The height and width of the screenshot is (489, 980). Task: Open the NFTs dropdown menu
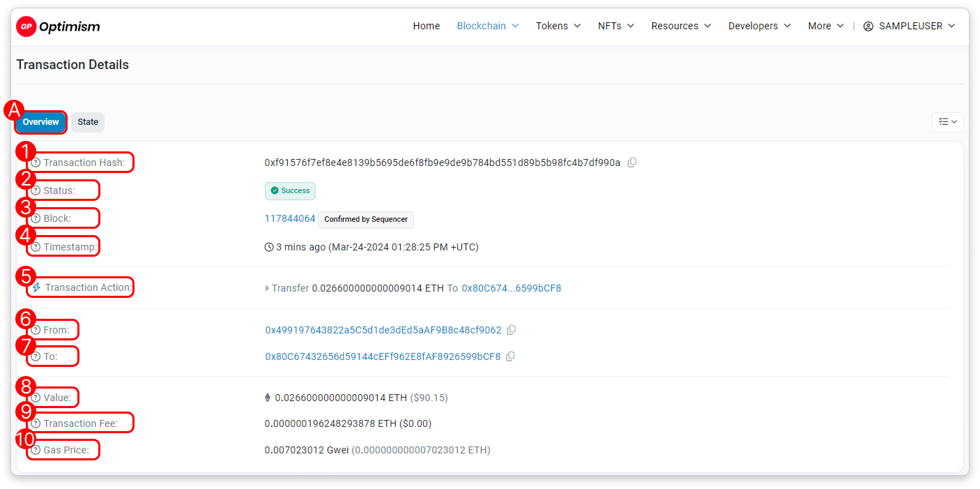616,26
